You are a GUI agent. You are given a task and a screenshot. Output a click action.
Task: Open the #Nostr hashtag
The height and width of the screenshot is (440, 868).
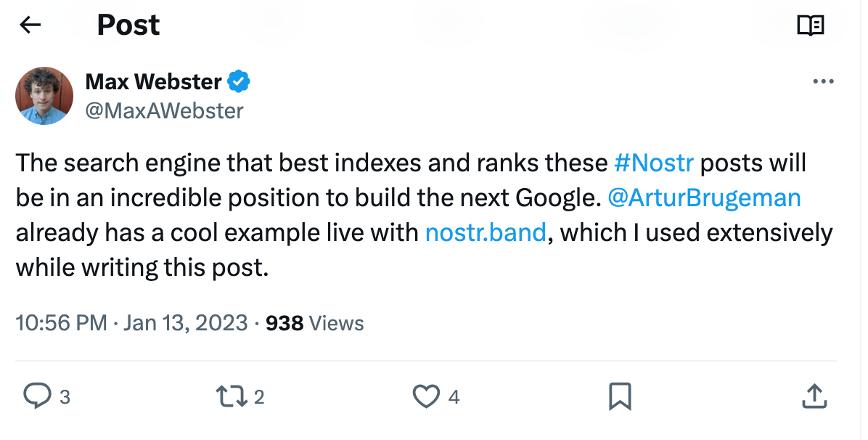(654, 163)
